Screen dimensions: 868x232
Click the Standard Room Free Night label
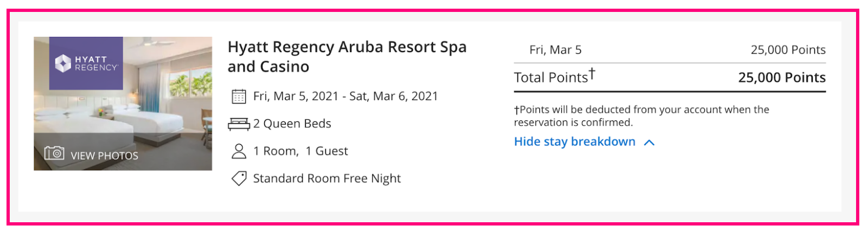point(327,178)
